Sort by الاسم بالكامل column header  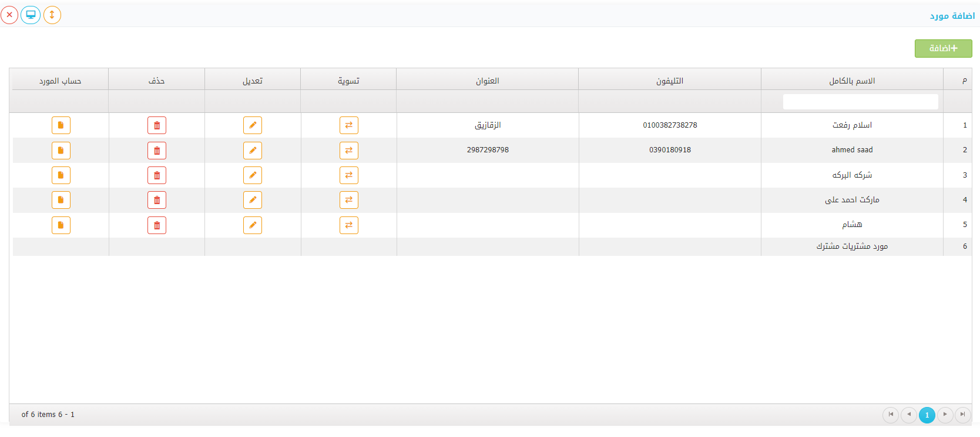852,81
